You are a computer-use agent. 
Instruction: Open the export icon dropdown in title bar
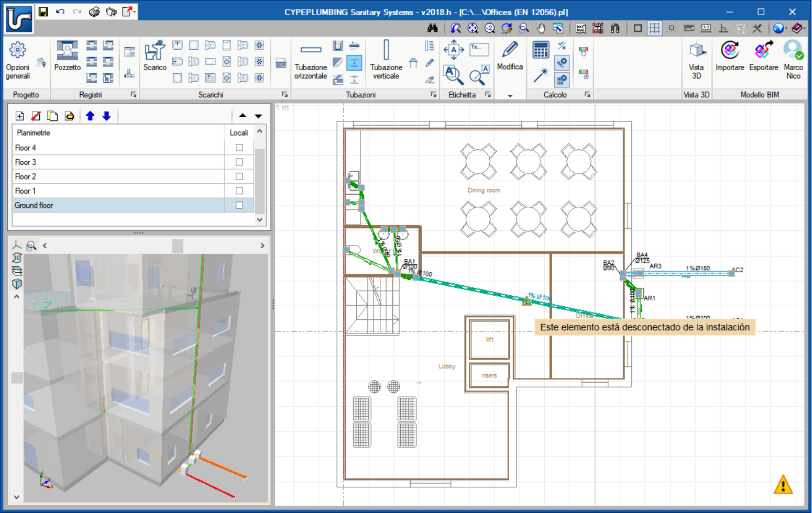(135, 12)
